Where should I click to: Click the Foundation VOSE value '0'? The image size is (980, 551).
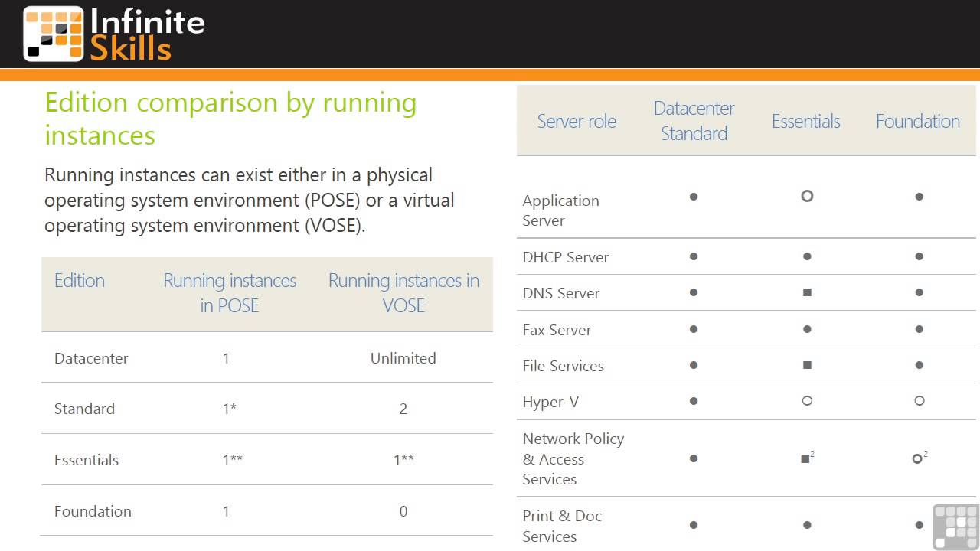click(x=403, y=511)
